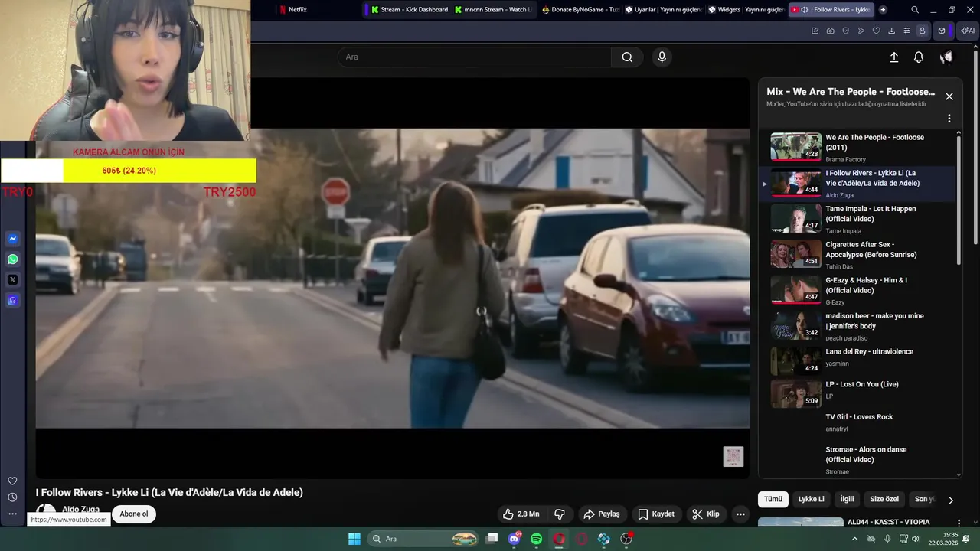This screenshot has height=551, width=980.
Task: Play G-Eazy & Halsey - Him & I
Action: (857, 291)
